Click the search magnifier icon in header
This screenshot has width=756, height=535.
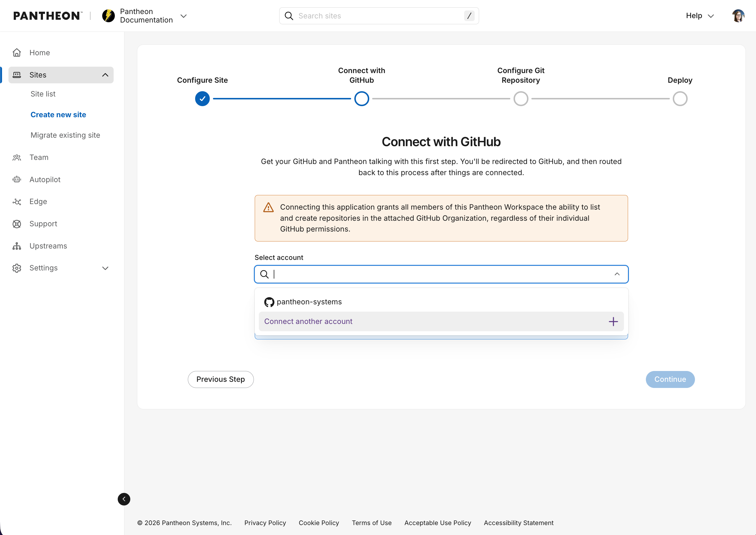point(289,16)
